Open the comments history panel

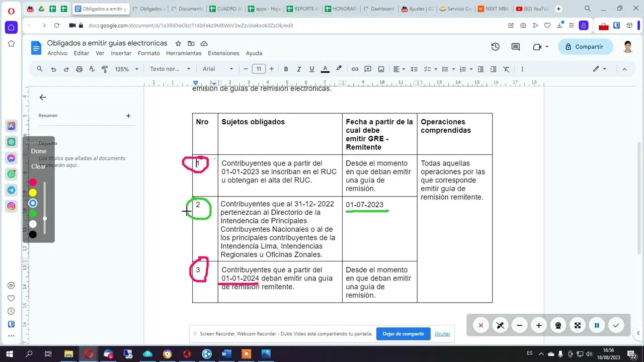[516, 47]
